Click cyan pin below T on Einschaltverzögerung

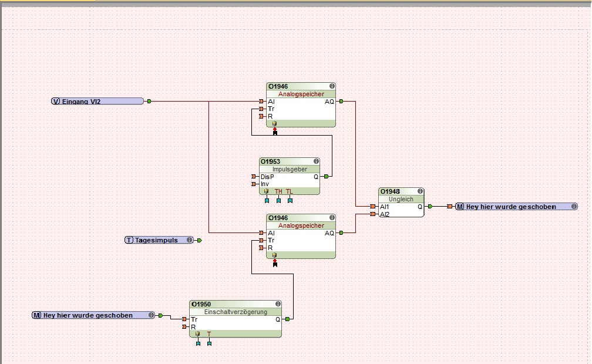coord(209,343)
